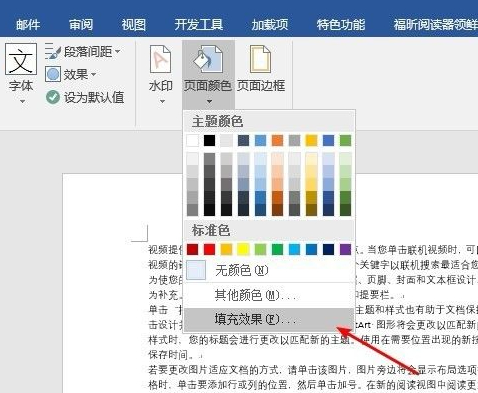This screenshot has height=393, width=478.
Task: Open the Developer (开发工具) tab
Action: (199, 24)
